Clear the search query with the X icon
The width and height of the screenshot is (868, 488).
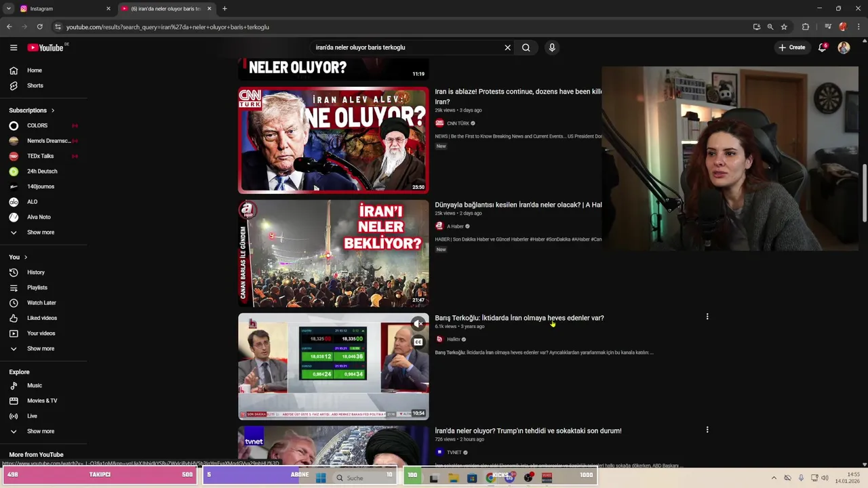pyautogui.click(x=507, y=47)
